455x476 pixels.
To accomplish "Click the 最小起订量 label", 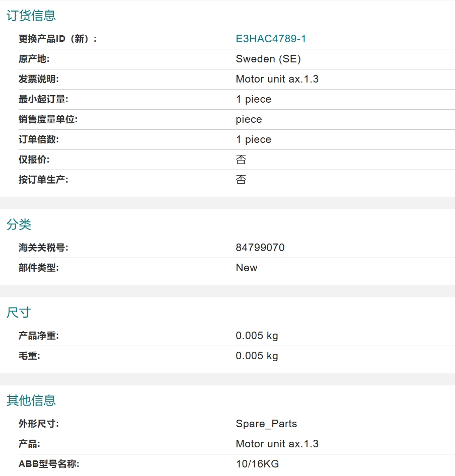I will click(43, 99).
